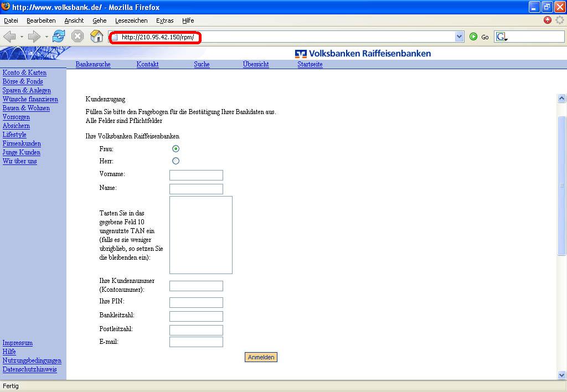Screen dimensions: 567x392
Task: Click the Ihre PIN input field
Action: tap(197, 302)
